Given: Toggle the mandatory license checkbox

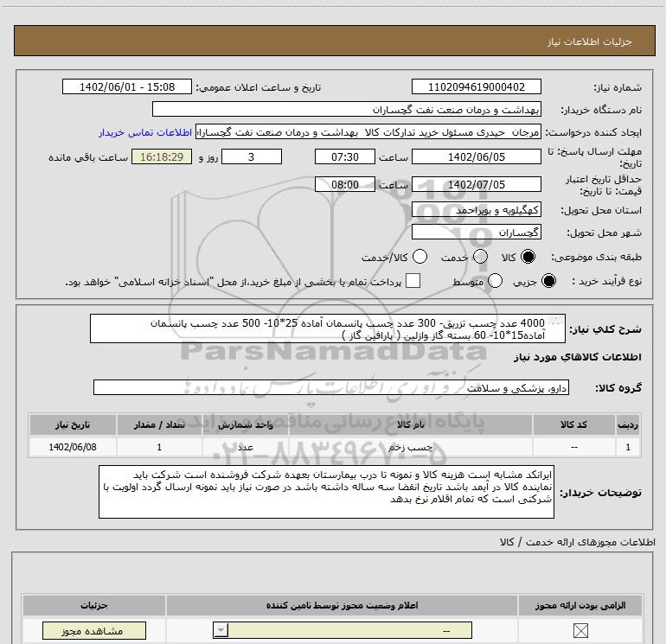Looking at the screenshot, I should tap(580, 631).
